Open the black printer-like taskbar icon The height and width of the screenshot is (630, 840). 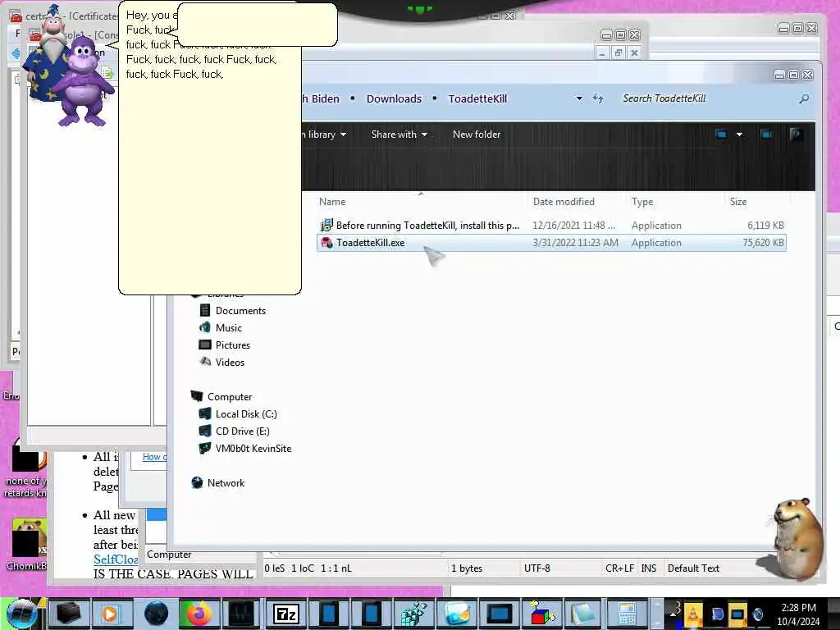click(68, 614)
